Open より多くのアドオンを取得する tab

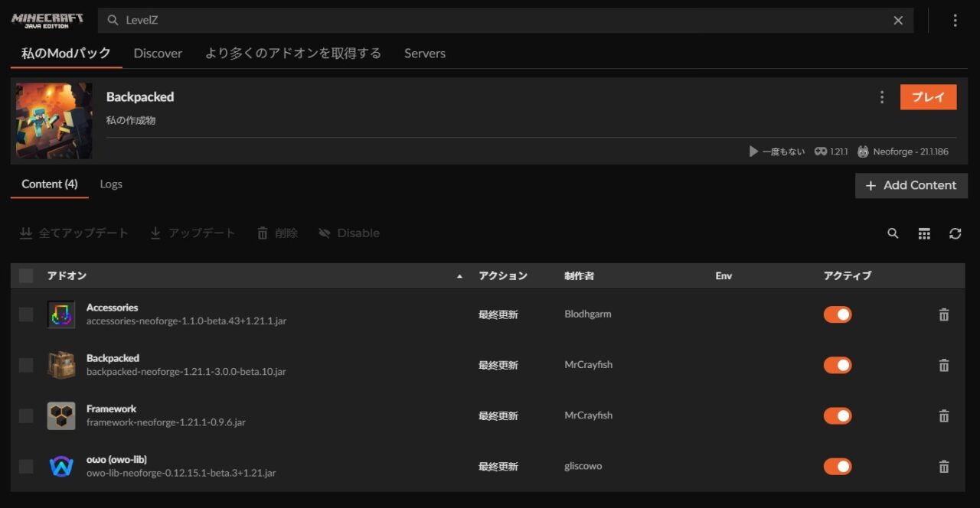pyautogui.click(x=293, y=54)
